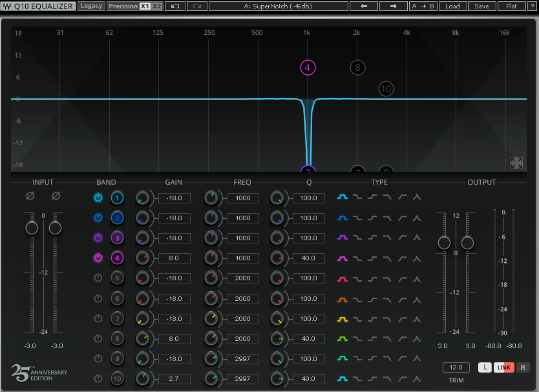
Task: Invert phase on left input channel
Action: 30,196
